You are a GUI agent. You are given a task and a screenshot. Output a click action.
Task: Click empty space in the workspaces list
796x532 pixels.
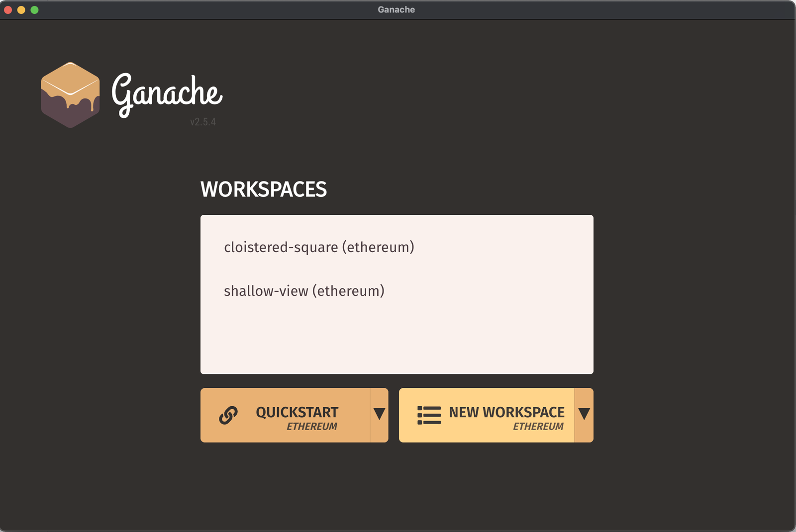pyautogui.click(x=397, y=338)
